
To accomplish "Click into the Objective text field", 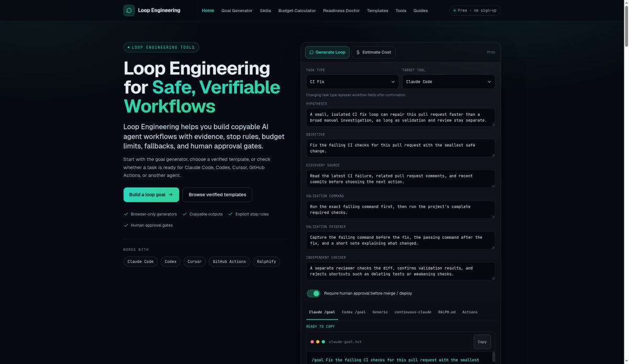I will tap(400, 148).
